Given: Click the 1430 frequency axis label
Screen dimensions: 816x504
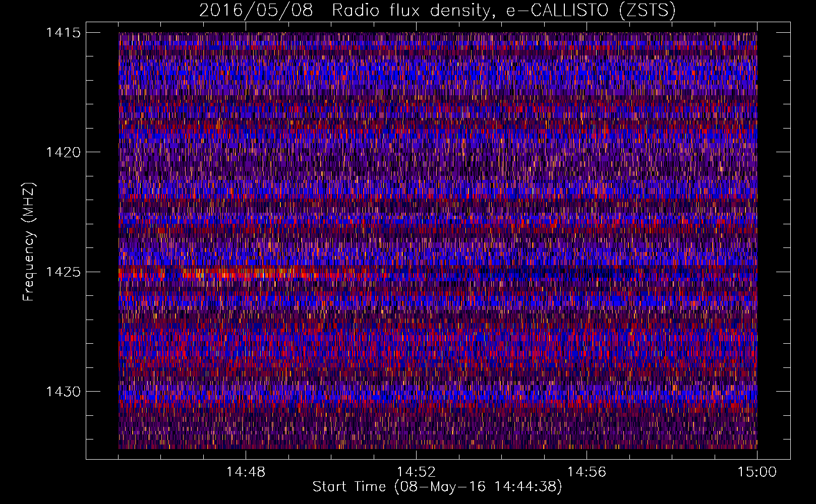Looking at the screenshot, I should tap(63, 392).
